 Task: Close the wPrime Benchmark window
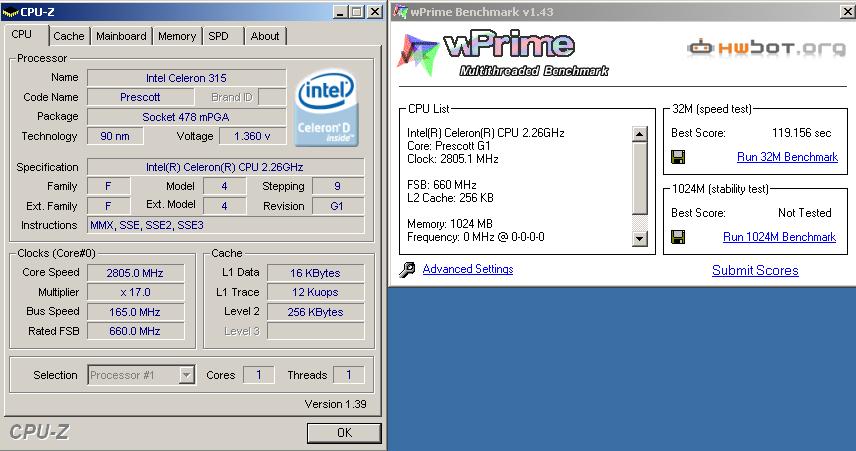tap(848, 12)
